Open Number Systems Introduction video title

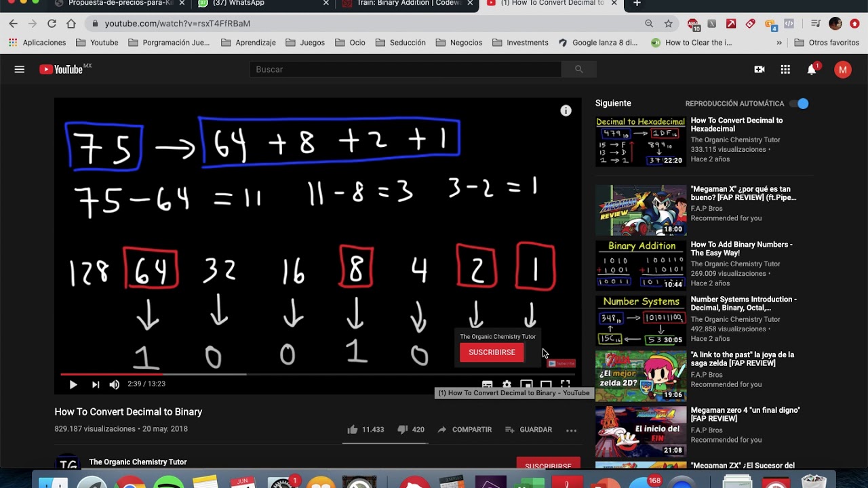click(743, 304)
